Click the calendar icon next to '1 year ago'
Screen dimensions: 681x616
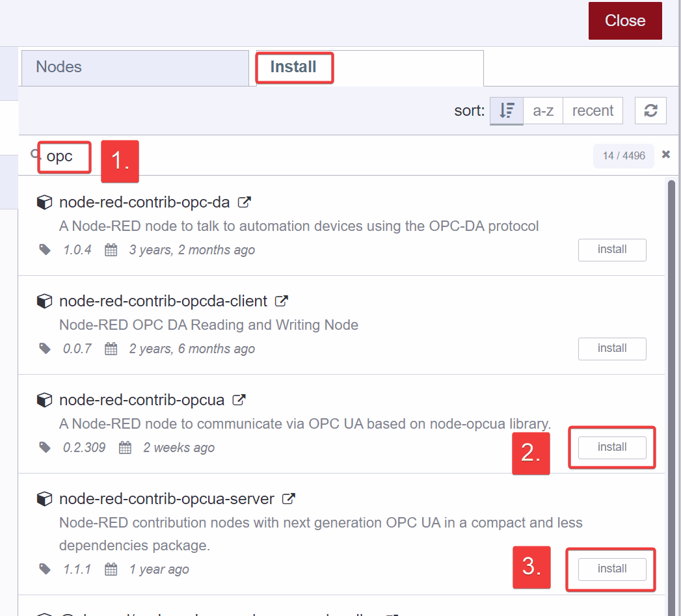[x=111, y=569]
